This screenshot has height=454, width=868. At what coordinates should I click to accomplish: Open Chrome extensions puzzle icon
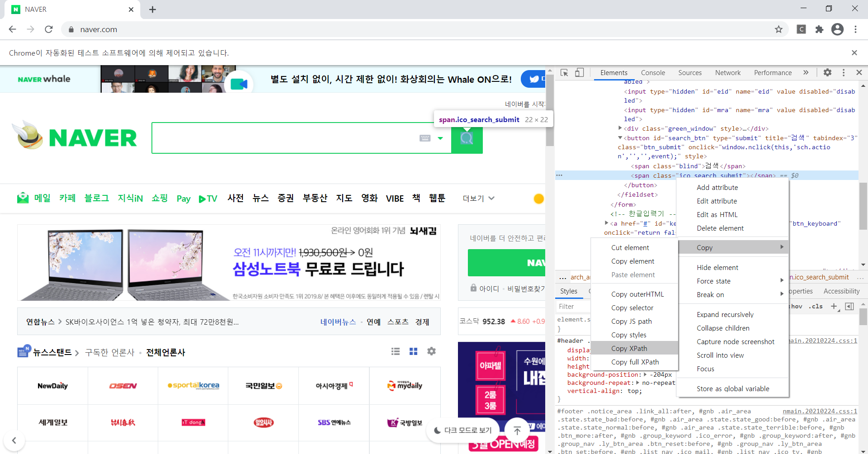click(819, 29)
